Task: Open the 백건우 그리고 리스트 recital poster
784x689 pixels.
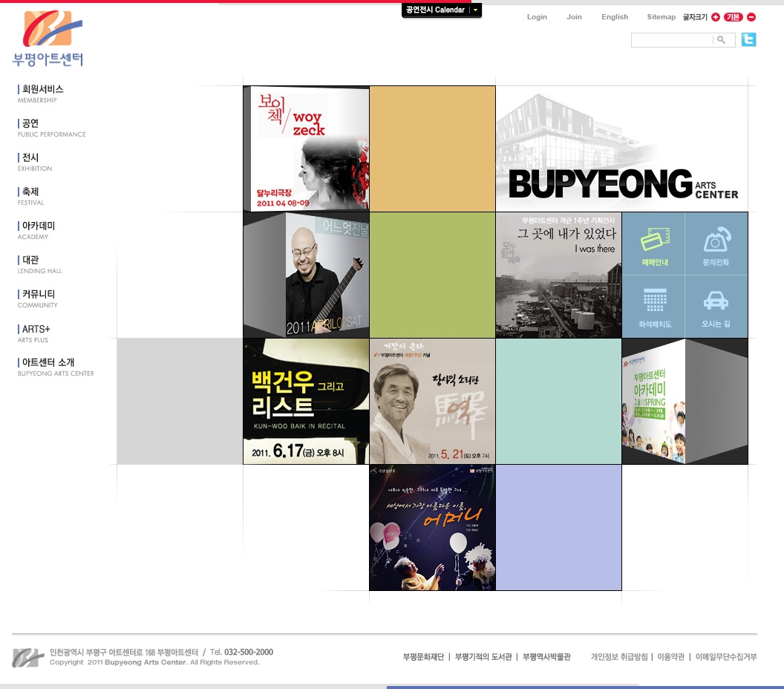Action: point(306,402)
